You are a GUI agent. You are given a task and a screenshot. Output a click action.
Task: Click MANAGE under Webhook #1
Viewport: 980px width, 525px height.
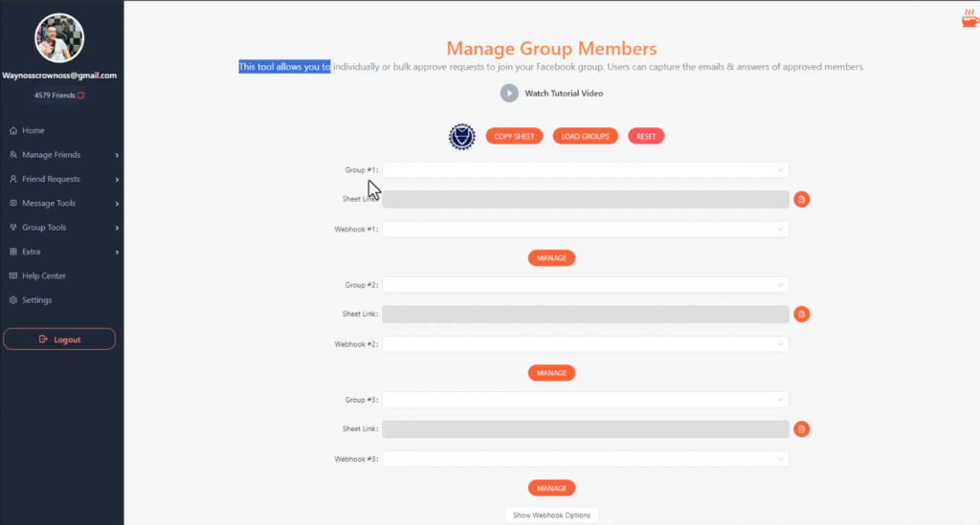(x=551, y=258)
